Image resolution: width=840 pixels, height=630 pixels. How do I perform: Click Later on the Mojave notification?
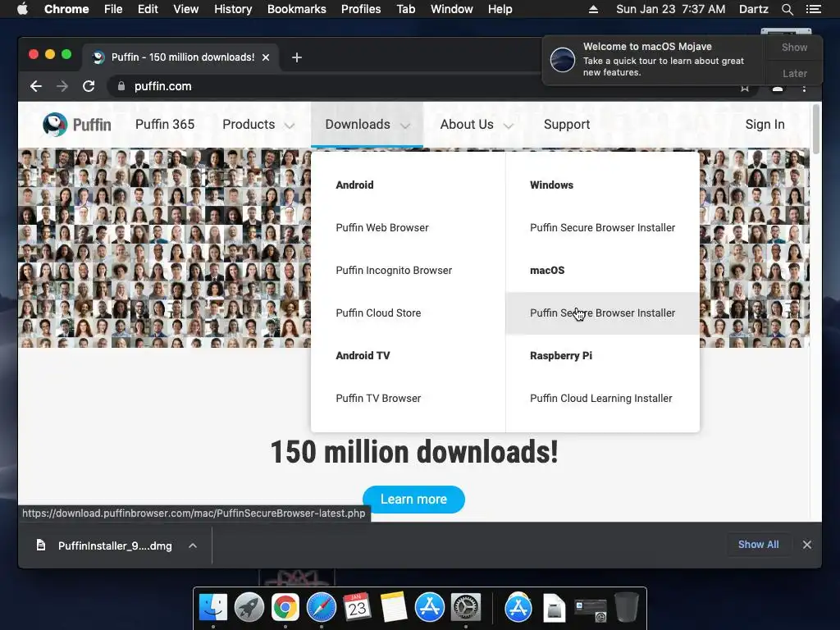click(794, 73)
